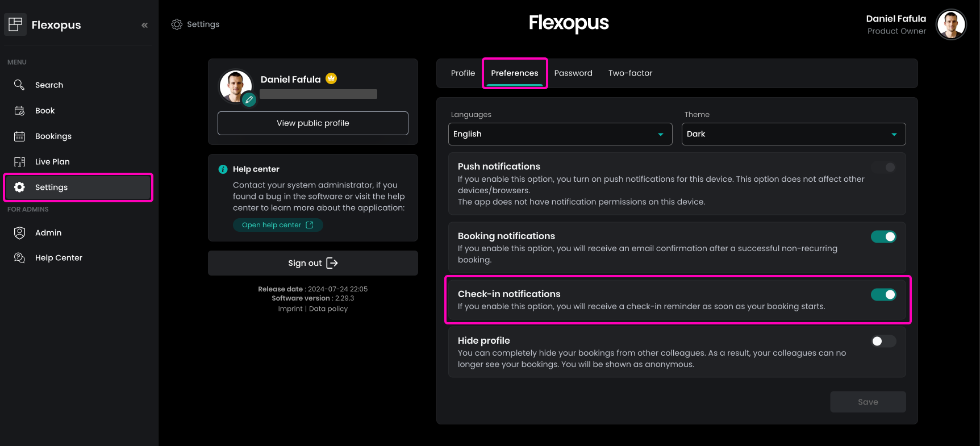Screen dimensions: 980x446
Task: Click the Help Center chat icon
Action: click(19, 258)
